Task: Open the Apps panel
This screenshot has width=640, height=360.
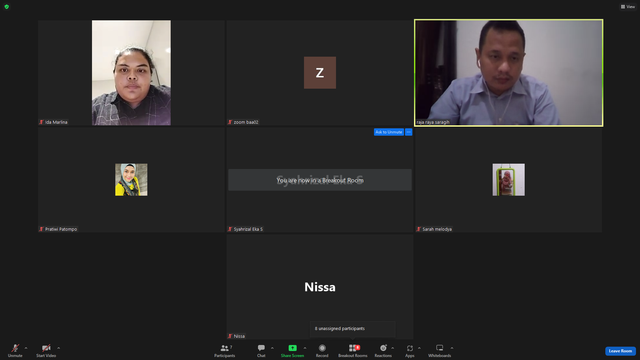Action: 410,350
